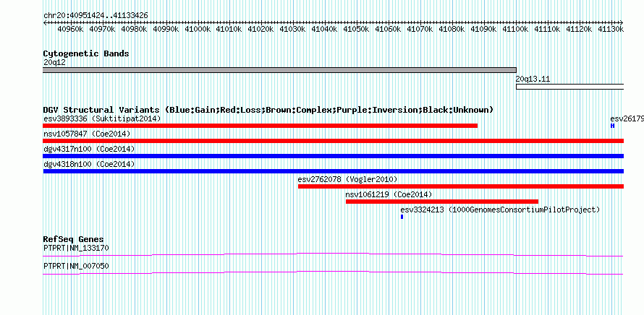Viewport: 644px width, 315px height.
Task: Select the PTPRT|NM_133170 gene track line
Action: click(x=333, y=255)
